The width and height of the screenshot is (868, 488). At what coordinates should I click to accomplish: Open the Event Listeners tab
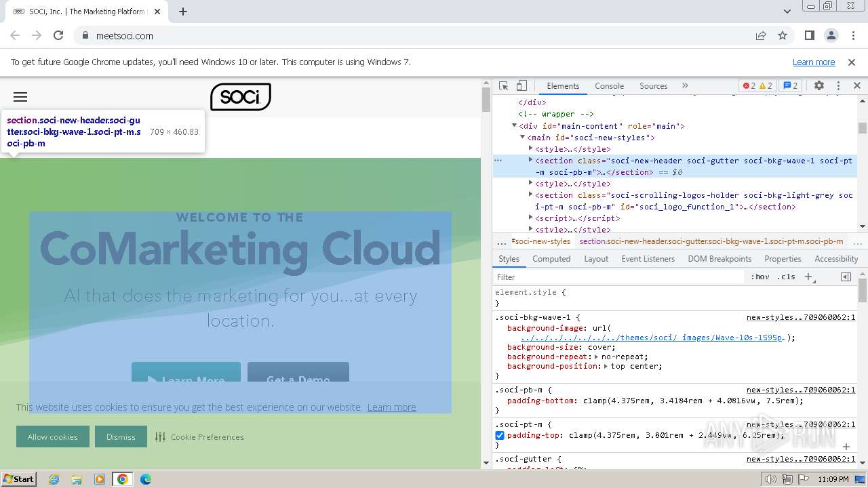(x=648, y=259)
